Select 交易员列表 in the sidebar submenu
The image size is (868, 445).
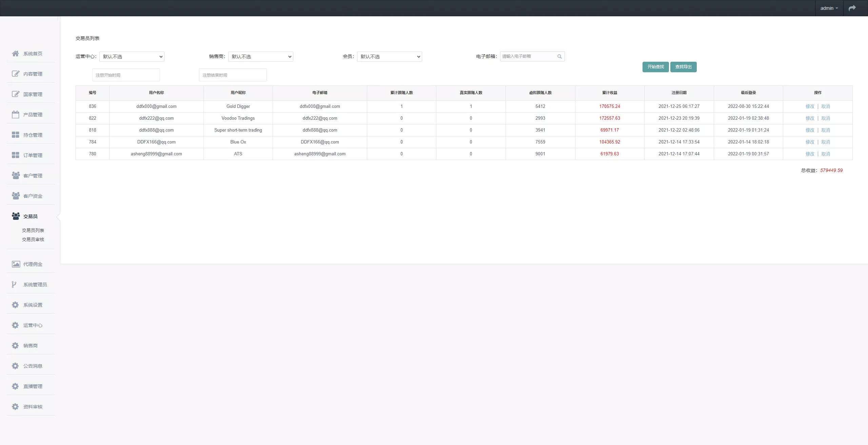(33, 230)
